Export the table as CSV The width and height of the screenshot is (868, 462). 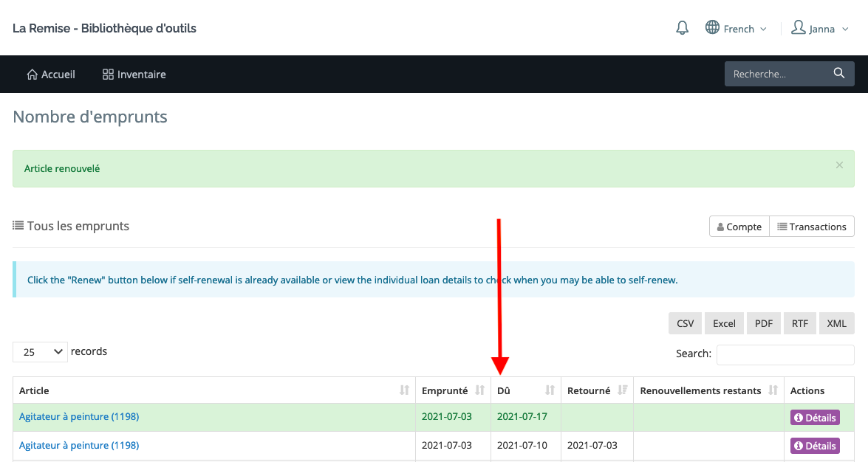(x=685, y=323)
